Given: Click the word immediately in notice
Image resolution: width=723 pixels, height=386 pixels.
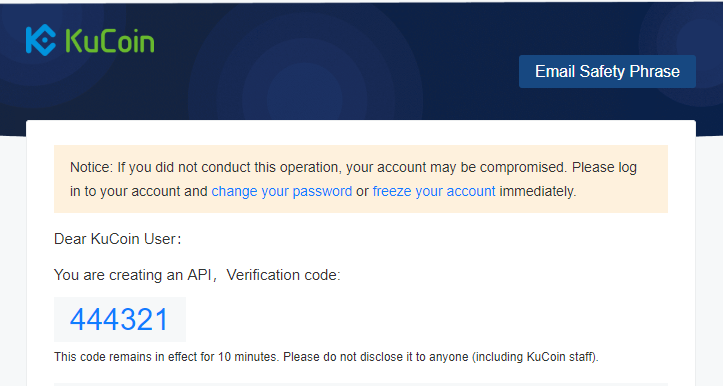Looking at the screenshot, I should [538, 191].
